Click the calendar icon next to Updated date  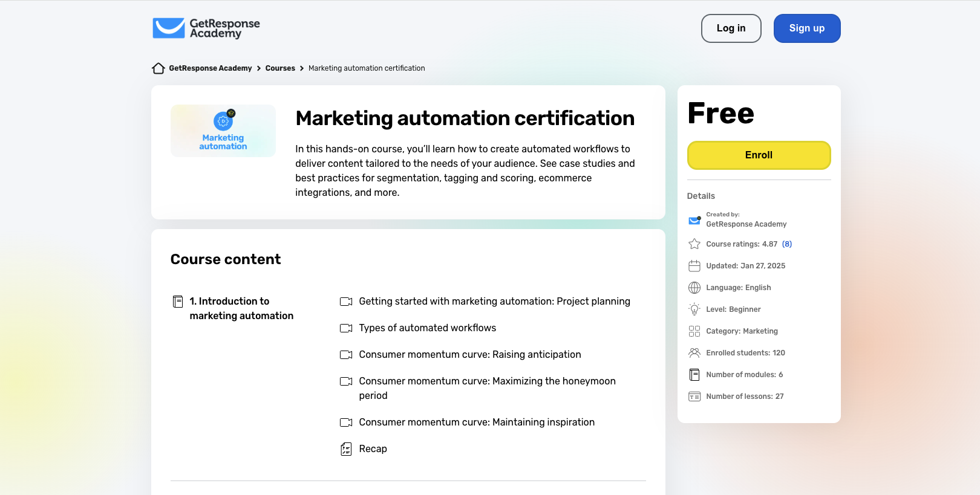(694, 266)
